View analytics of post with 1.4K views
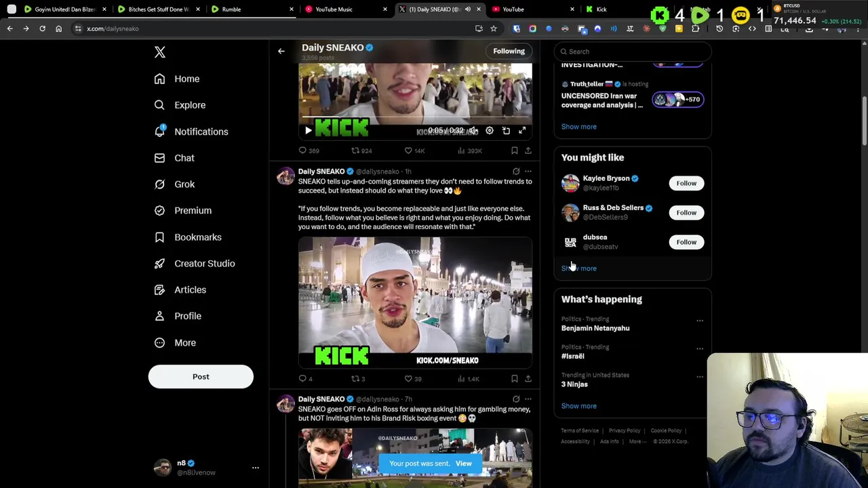Viewport: 868px width, 488px height. (469, 379)
